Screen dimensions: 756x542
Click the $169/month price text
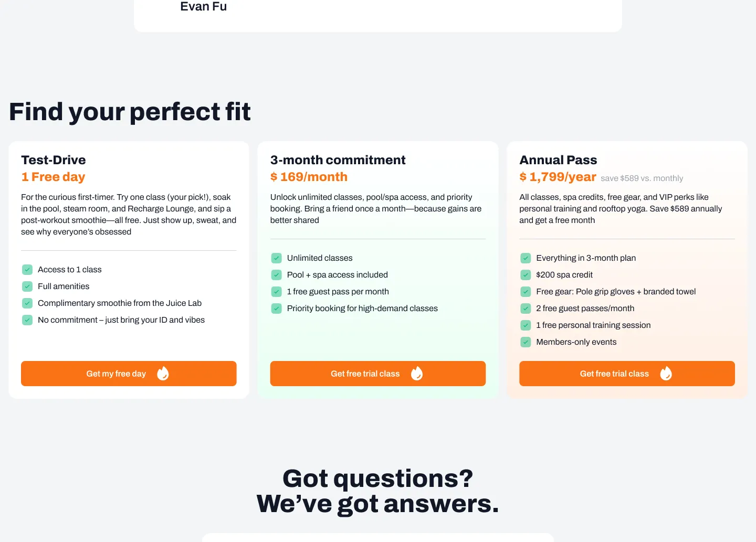(x=309, y=177)
